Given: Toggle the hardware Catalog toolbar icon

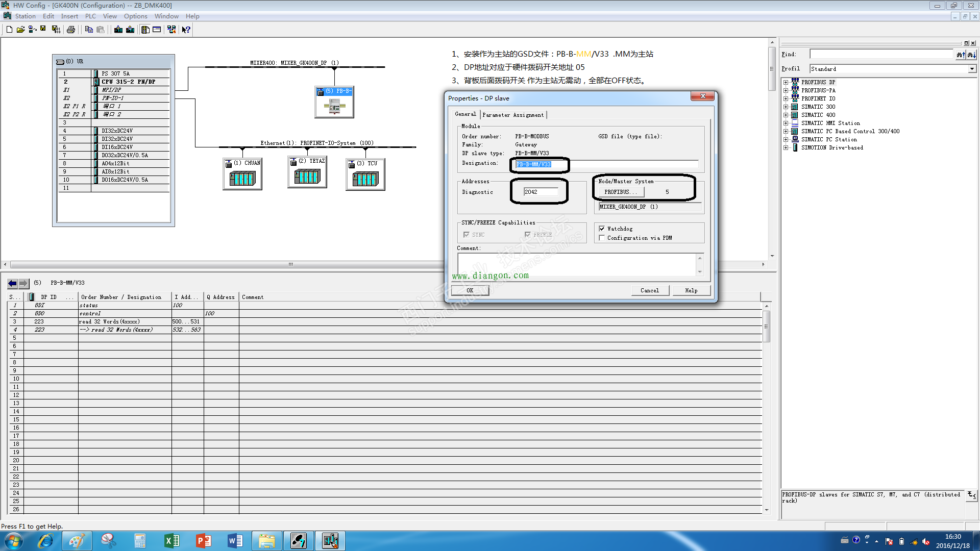Looking at the screenshot, I should [145, 30].
